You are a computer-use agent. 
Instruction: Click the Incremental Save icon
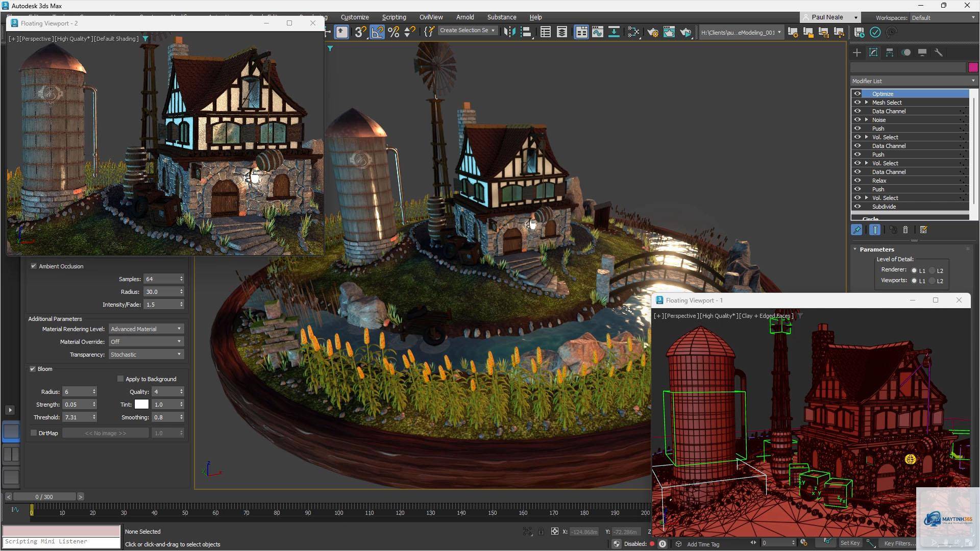[x=859, y=32]
